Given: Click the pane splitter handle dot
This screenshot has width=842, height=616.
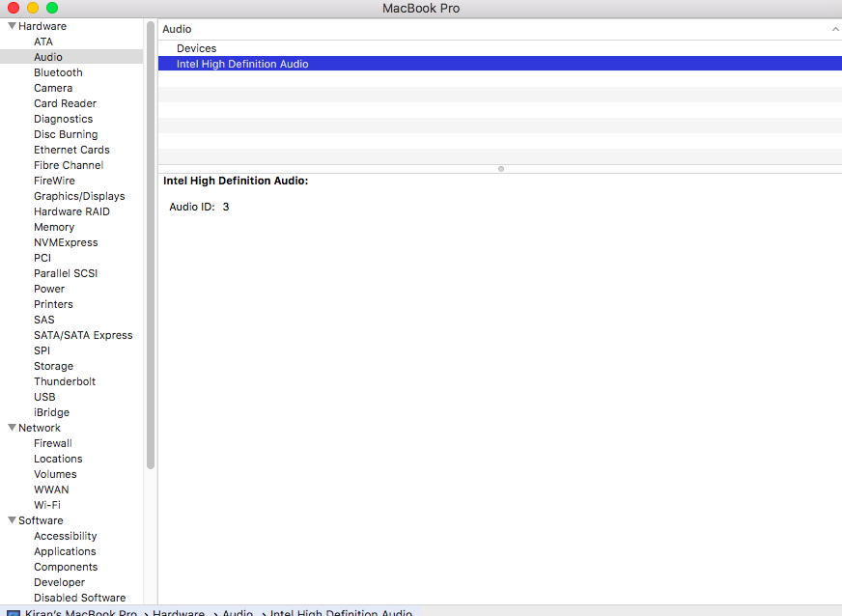Looking at the screenshot, I should (x=500, y=169).
